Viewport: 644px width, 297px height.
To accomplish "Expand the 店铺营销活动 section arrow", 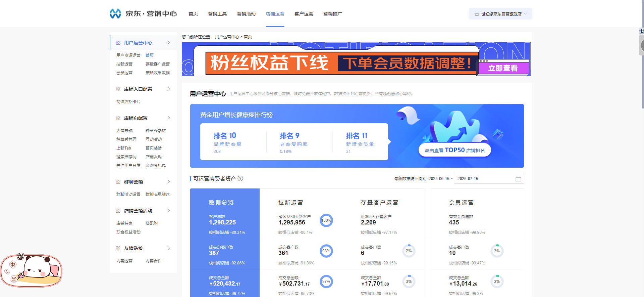I will click(x=169, y=211).
